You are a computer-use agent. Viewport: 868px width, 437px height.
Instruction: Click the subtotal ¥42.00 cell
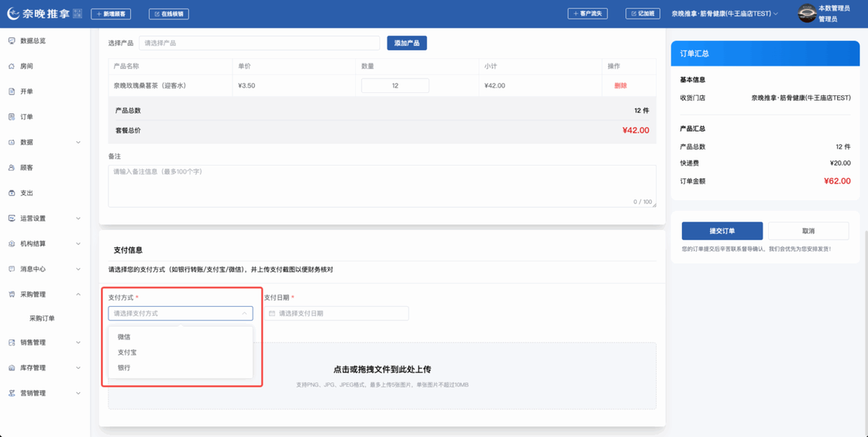coord(494,86)
